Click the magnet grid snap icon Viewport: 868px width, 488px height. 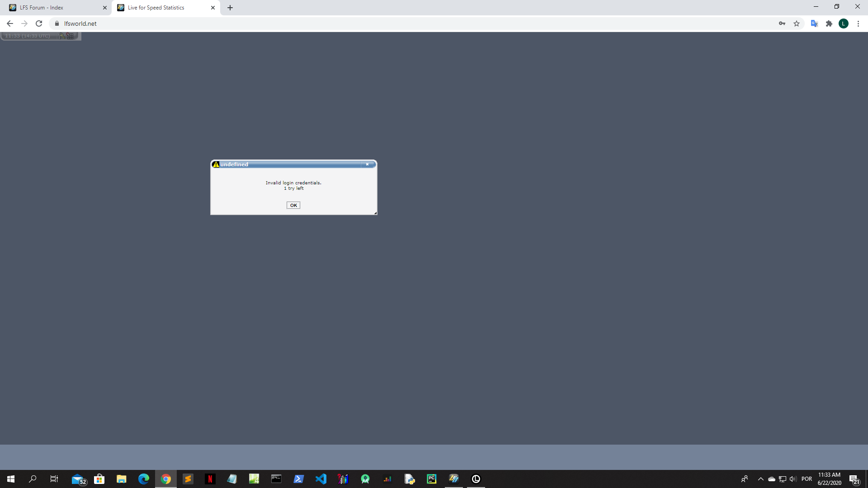coord(70,36)
